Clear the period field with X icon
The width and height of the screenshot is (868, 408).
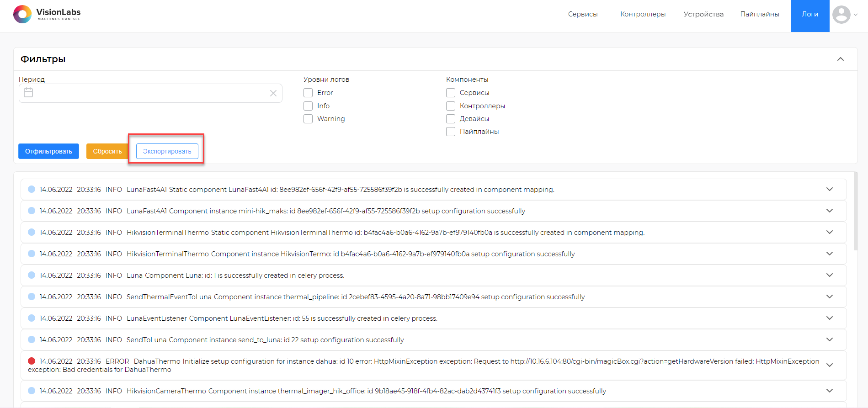273,93
